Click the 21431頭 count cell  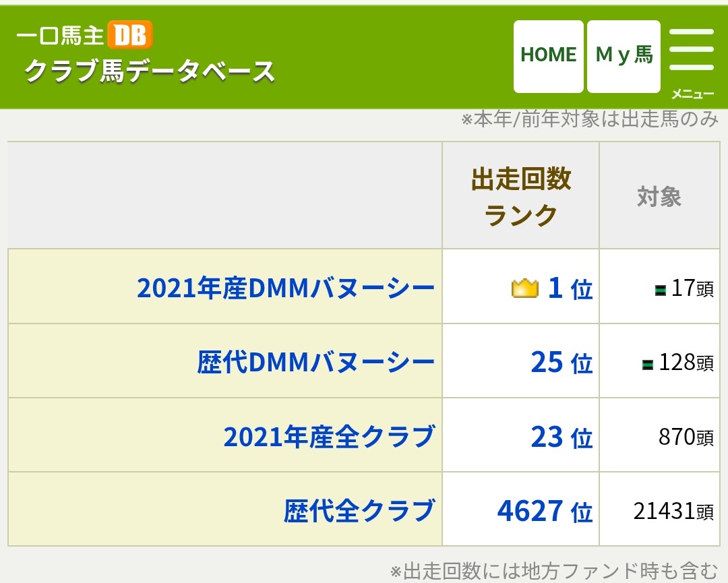[x=673, y=511]
